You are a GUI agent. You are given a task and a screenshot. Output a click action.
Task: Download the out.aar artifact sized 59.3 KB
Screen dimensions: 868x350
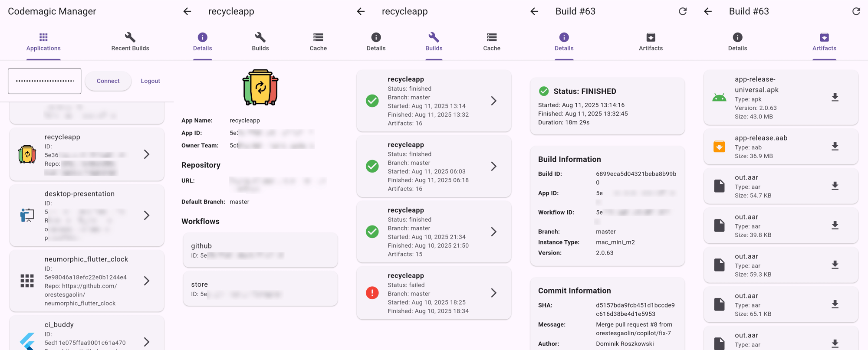(x=835, y=265)
